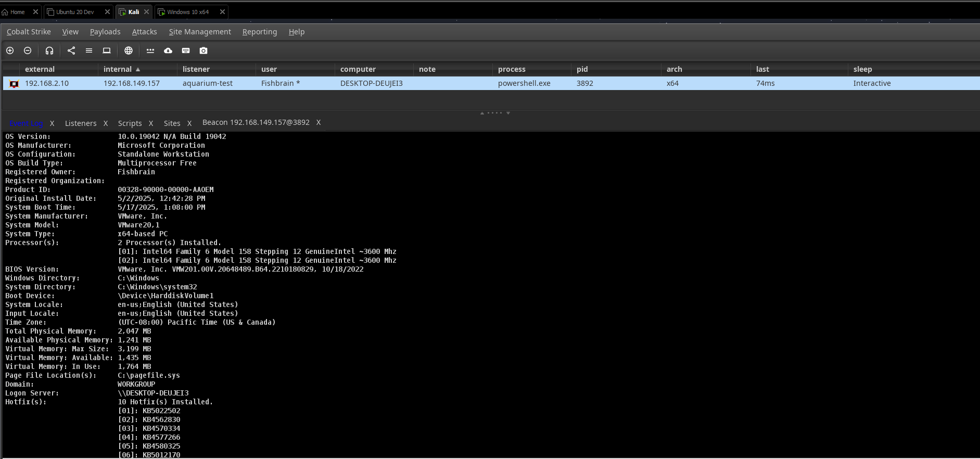
Task: Close the Listeners tab
Action: point(106,123)
